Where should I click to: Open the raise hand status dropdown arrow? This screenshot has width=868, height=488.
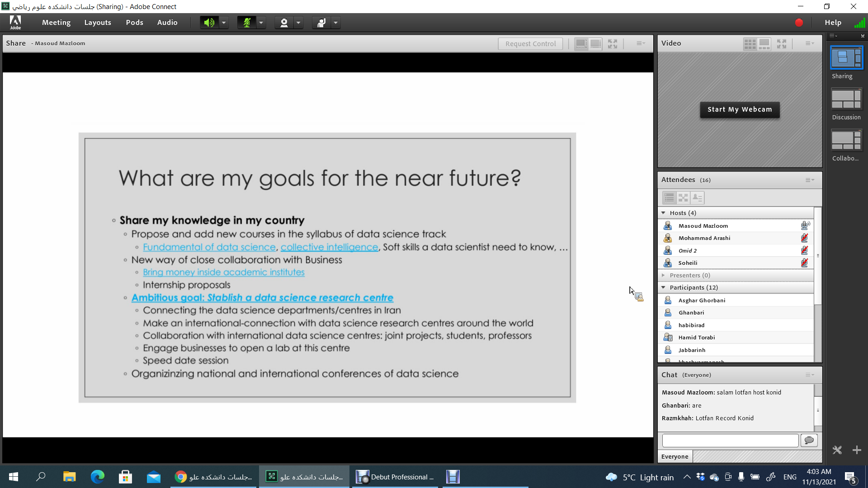pyautogui.click(x=335, y=23)
